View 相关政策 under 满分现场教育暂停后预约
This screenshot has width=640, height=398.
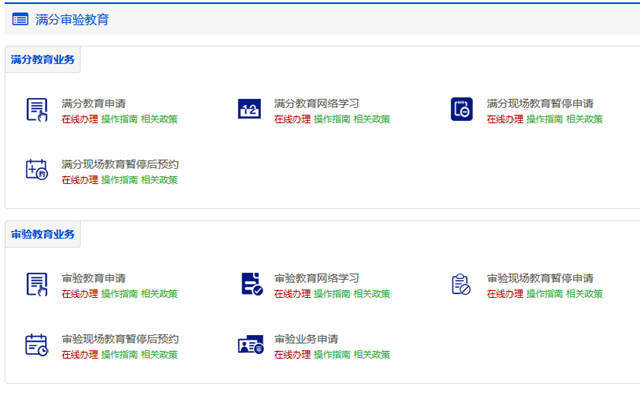pos(159,180)
